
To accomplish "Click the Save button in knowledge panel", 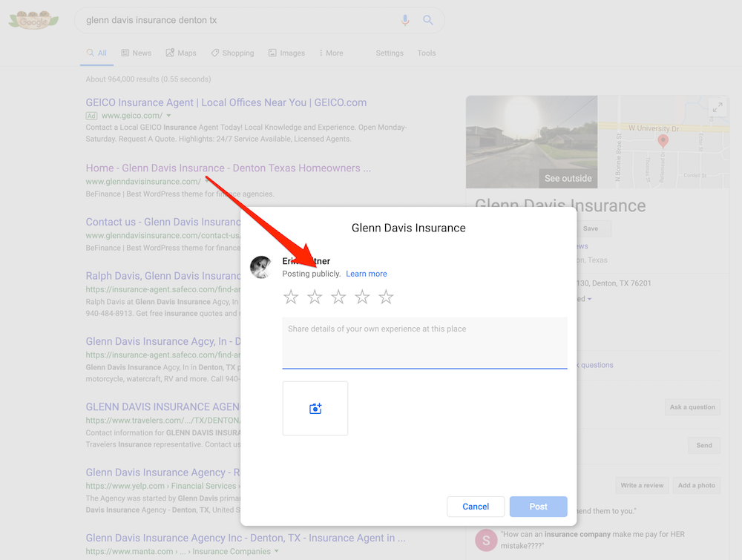I will click(x=591, y=228).
